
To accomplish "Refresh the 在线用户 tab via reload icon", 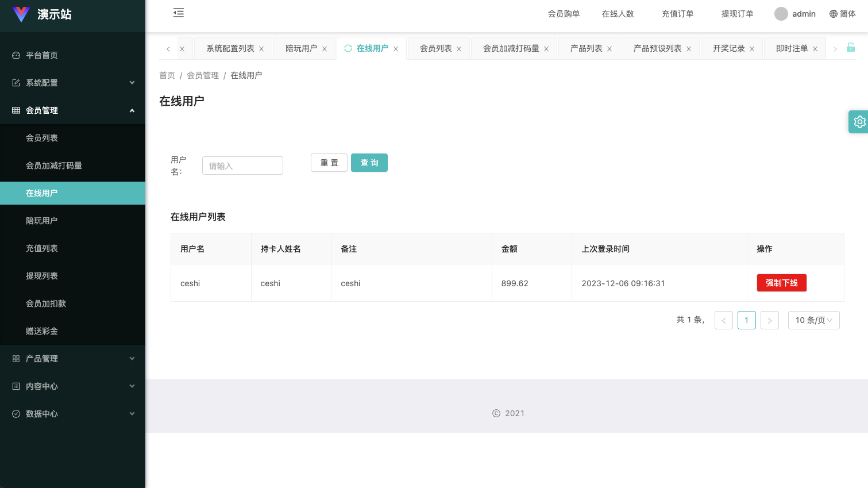I will point(348,48).
